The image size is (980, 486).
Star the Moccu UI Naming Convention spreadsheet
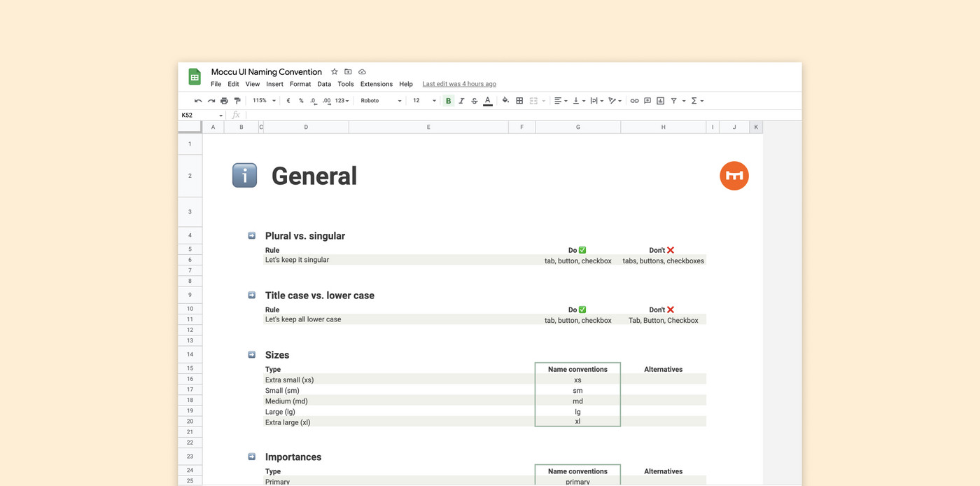click(x=334, y=71)
